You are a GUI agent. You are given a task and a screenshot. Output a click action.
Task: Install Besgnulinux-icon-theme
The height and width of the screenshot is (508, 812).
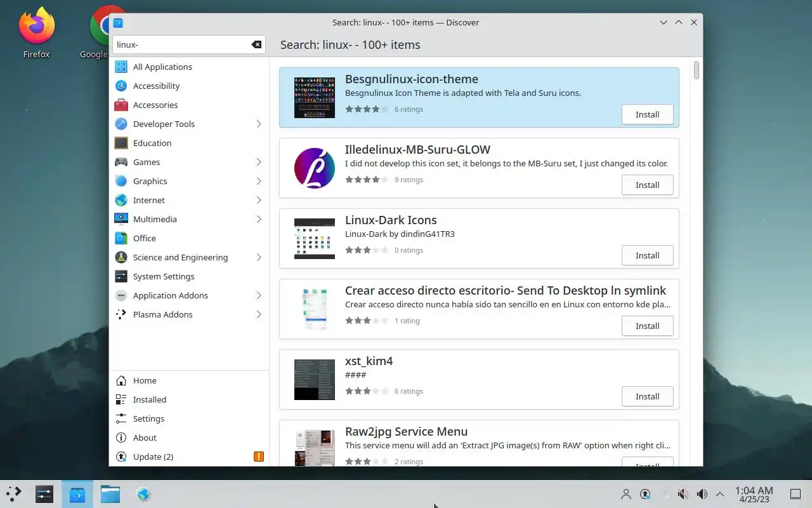pos(647,114)
